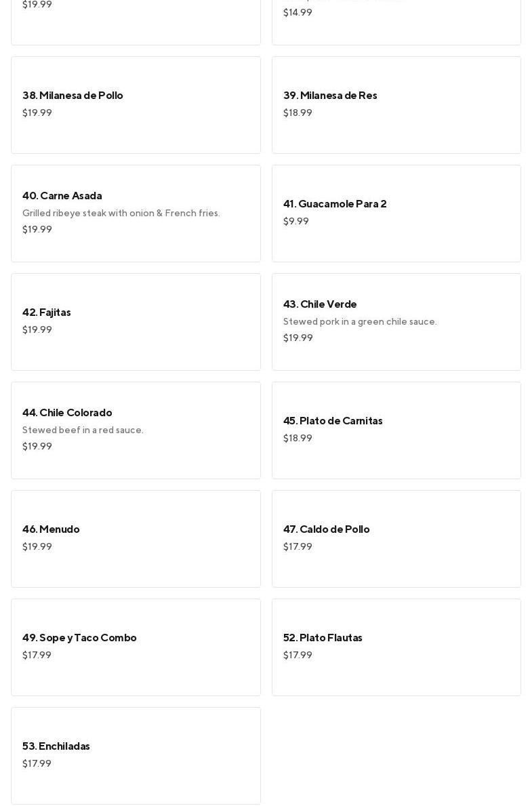
Task: Click the stewed pork description text
Action: pyautogui.click(x=360, y=322)
